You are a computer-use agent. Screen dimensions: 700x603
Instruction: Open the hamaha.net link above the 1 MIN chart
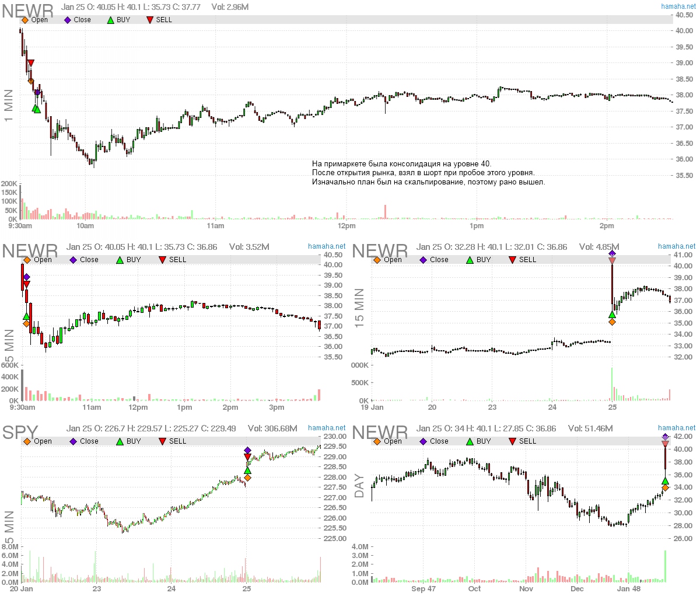pos(678,6)
